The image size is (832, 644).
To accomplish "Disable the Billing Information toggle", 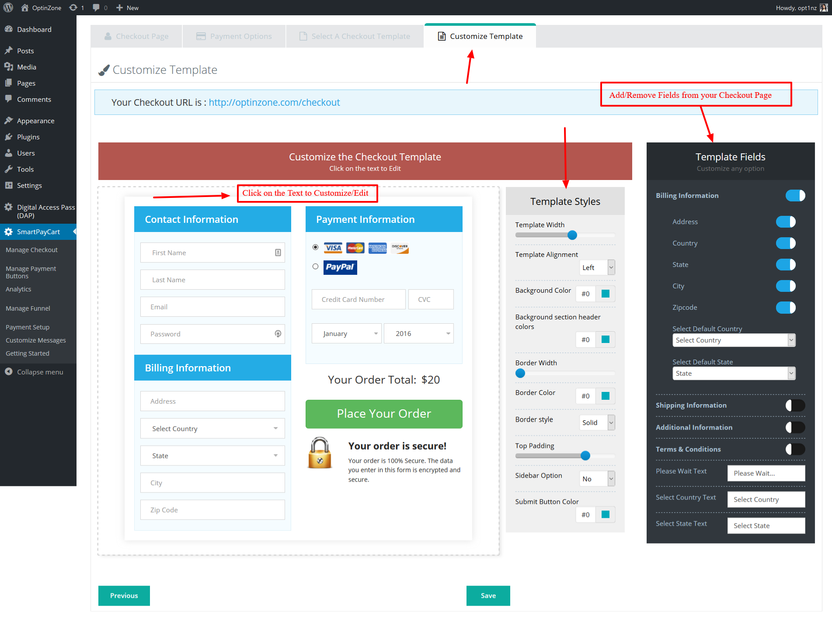I will click(795, 195).
